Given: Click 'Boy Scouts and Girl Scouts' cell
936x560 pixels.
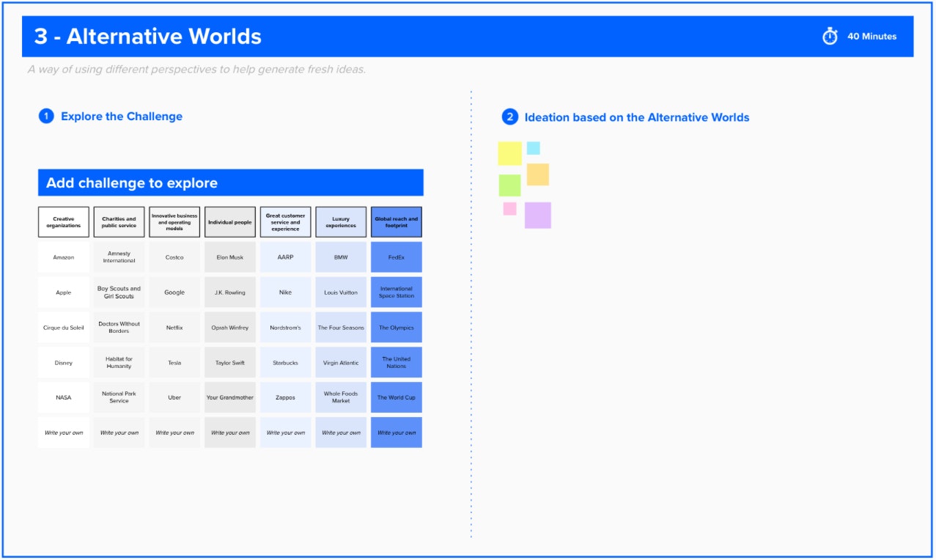Looking at the screenshot, I should click(x=119, y=292).
